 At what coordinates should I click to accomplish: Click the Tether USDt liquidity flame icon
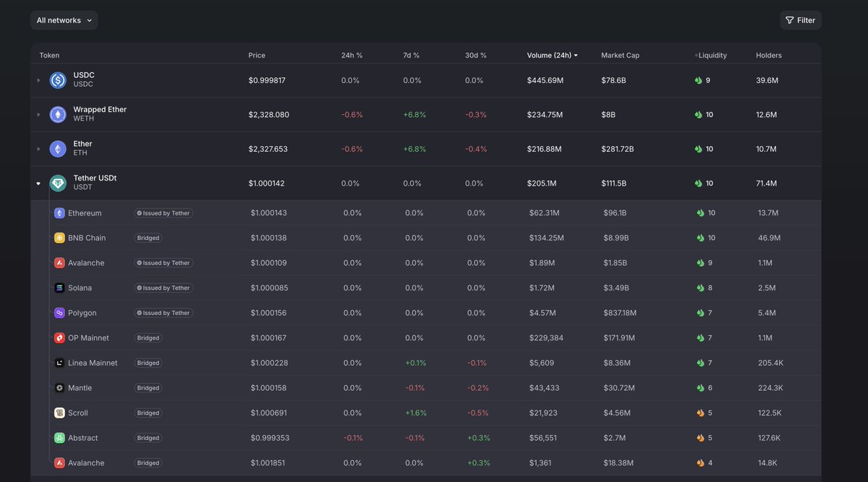[698, 184]
